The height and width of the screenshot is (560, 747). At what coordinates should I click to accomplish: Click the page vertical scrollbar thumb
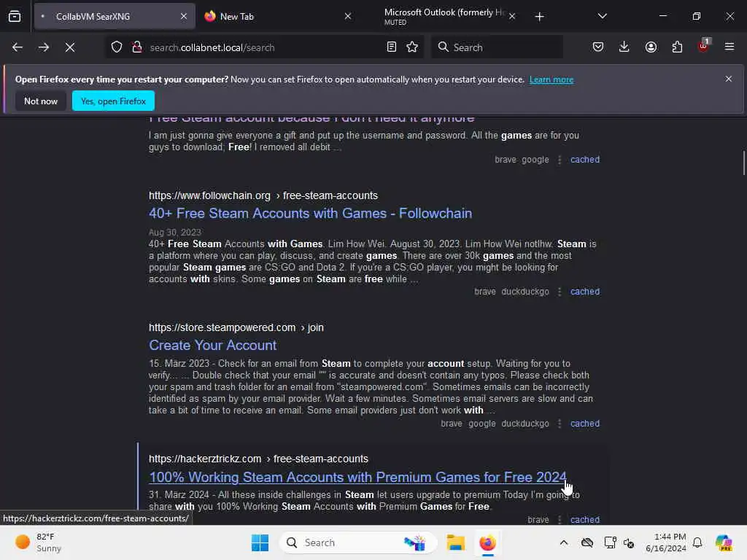[x=743, y=163]
